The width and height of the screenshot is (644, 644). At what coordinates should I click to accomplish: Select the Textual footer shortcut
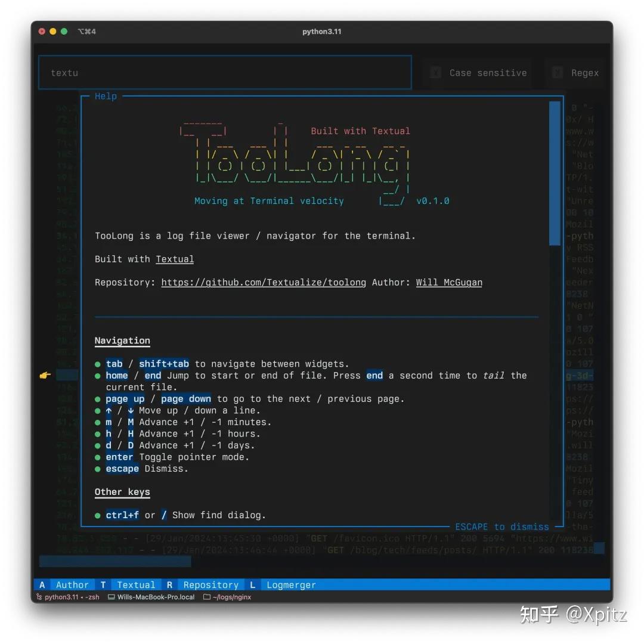click(128, 585)
